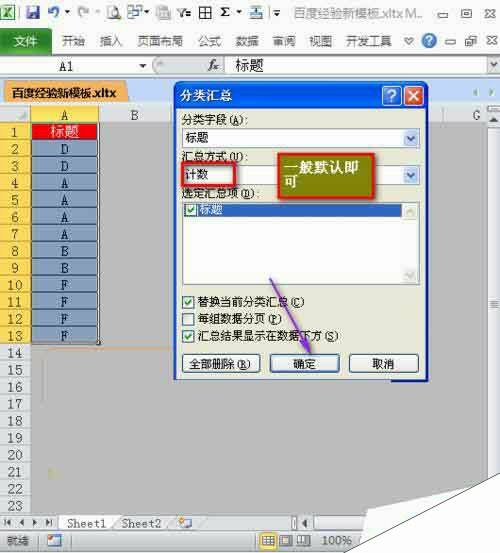
Task: Click the Print Preview icon
Action: point(114,13)
